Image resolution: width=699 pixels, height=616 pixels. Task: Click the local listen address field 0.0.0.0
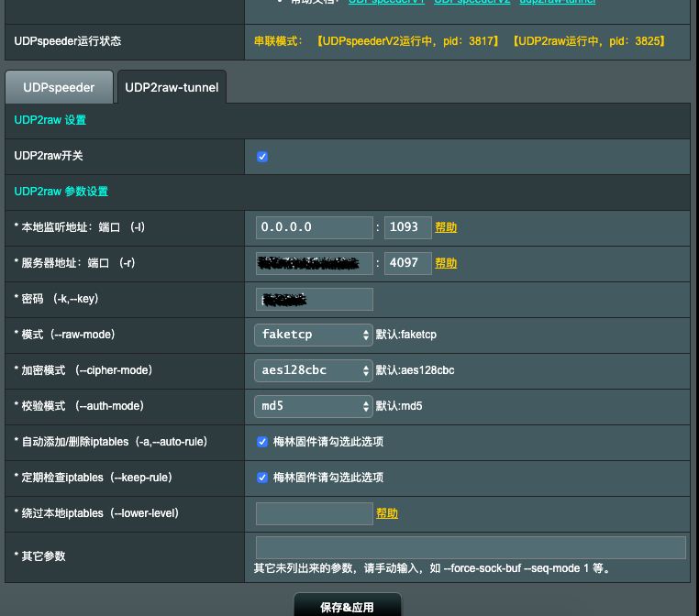pos(315,227)
